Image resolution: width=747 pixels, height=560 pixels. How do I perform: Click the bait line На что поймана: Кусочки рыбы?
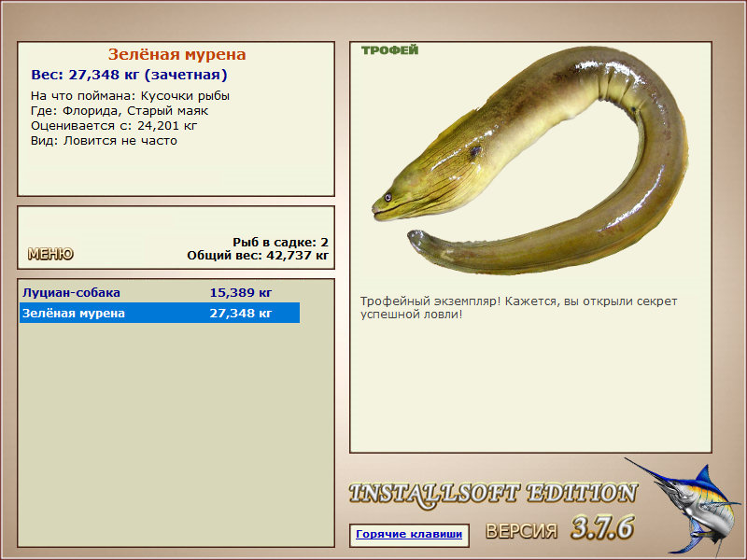130,96
